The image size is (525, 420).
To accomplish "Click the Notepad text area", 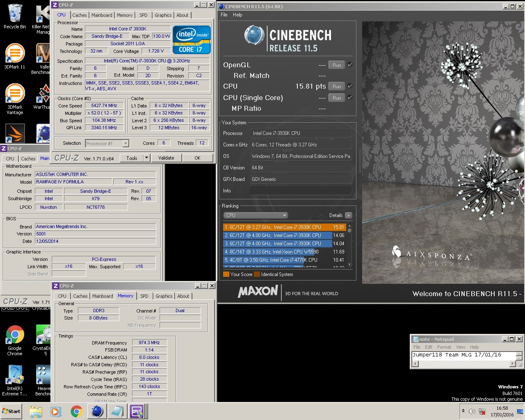I will 463,356.
